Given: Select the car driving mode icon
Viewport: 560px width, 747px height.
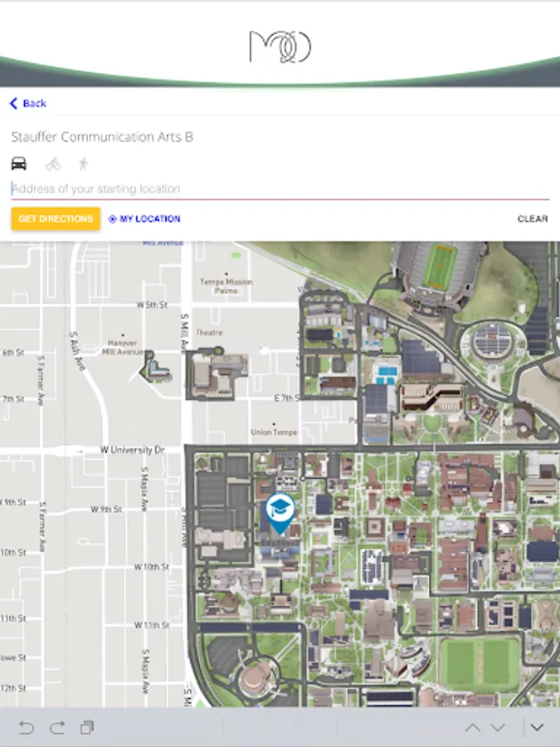Looking at the screenshot, I should (18, 164).
